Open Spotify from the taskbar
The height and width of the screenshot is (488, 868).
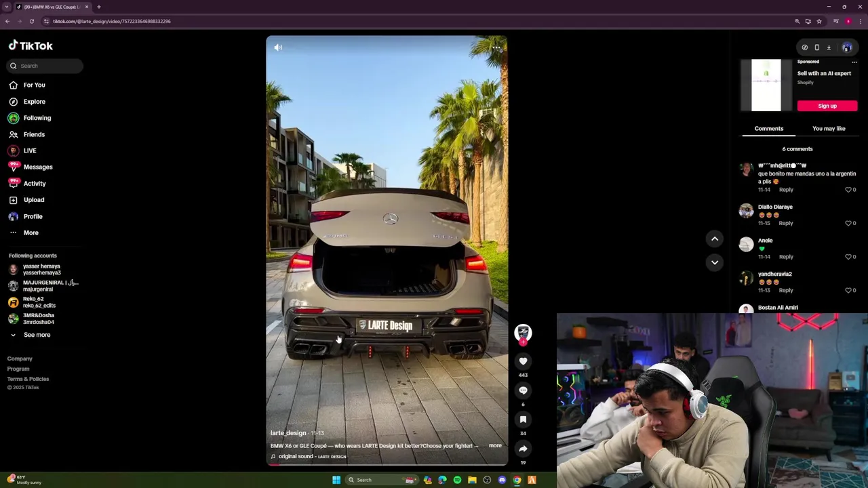(457, 480)
